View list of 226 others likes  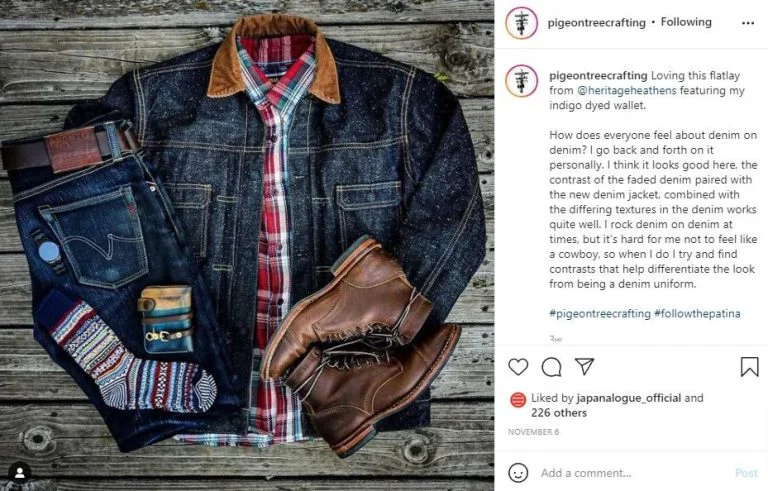(x=558, y=413)
